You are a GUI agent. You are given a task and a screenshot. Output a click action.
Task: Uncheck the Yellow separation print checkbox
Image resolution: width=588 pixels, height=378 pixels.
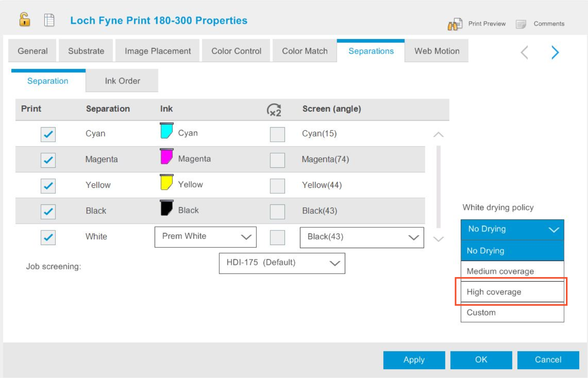[x=48, y=186]
